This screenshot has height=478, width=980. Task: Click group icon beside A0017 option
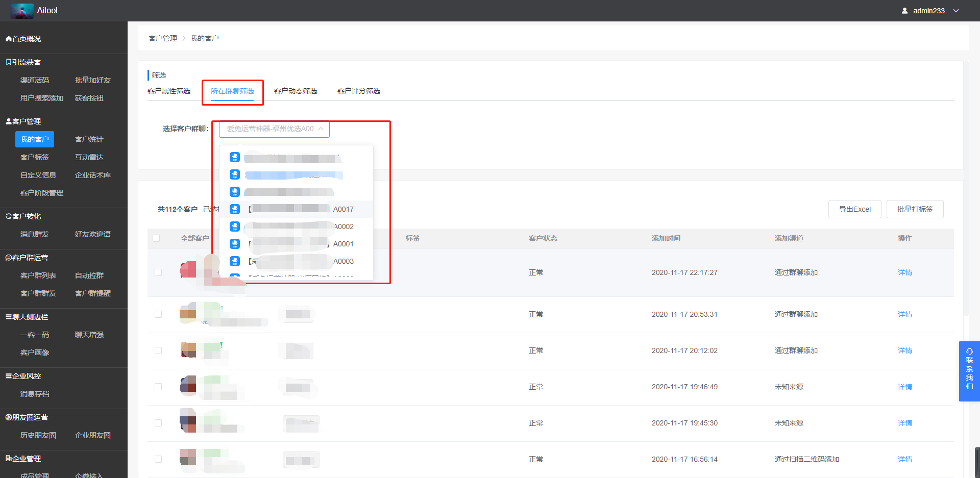[x=235, y=209]
